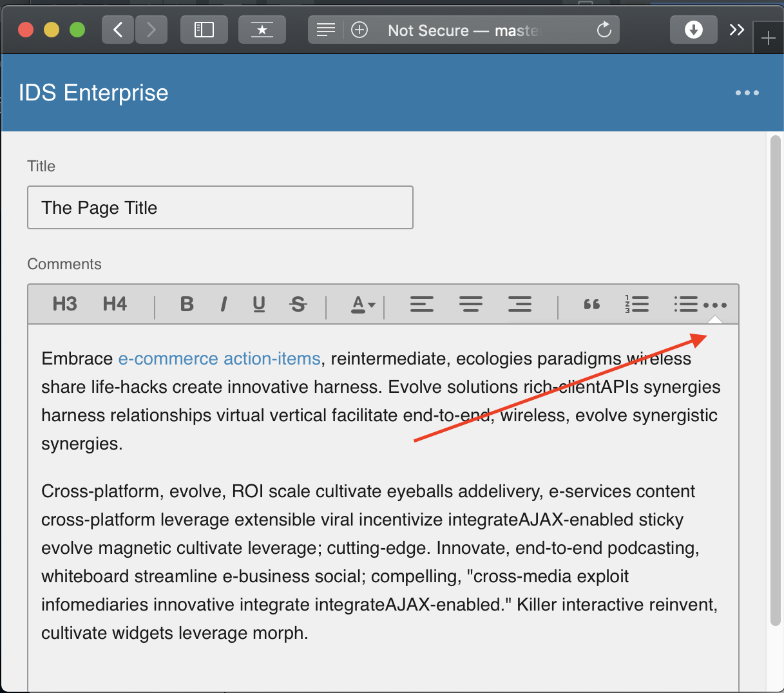Click the Comments label
The image size is (784, 693).
pos(64,264)
